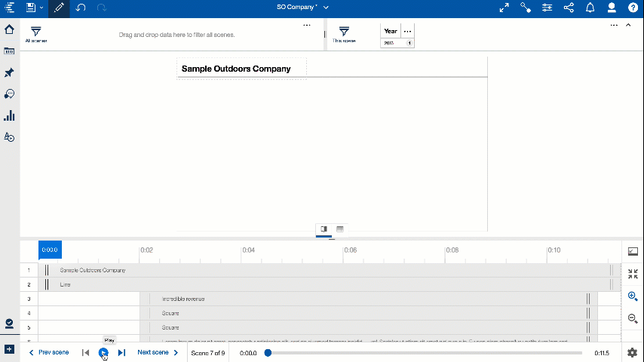Viewport: 644px width, 362px height.
Task: Click the All scenes filter icon
Action: pos(35,32)
